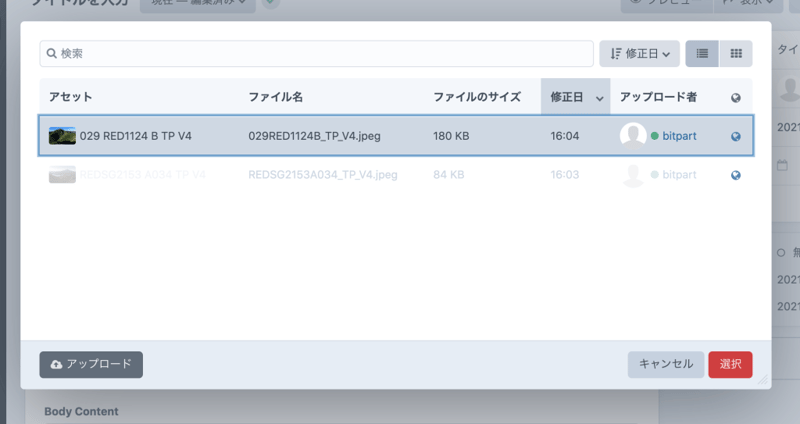800x424 pixels.
Task: Click globe icon on REDSG2153A034 row
Action: pyautogui.click(x=736, y=175)
